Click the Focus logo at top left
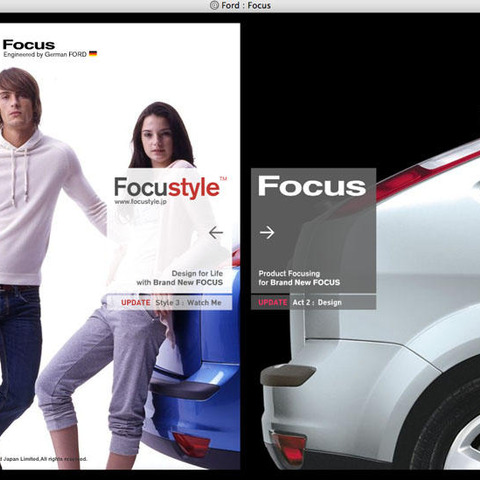The image size is (480, 480). (29, 45)
